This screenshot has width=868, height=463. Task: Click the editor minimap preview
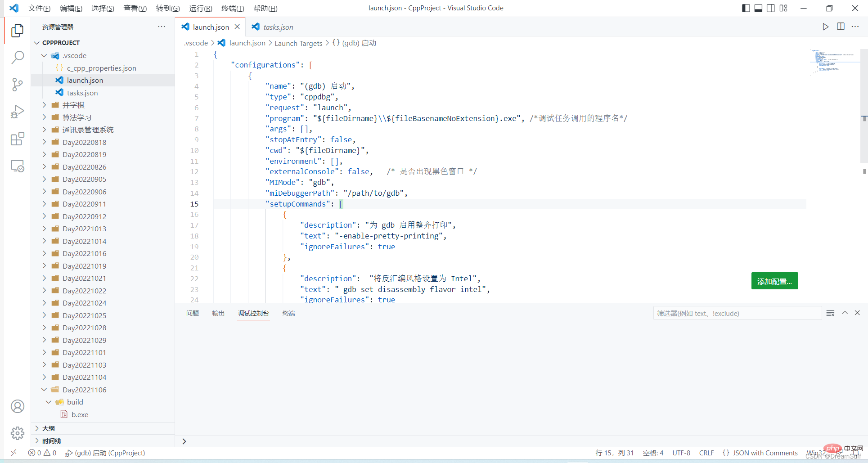tap(832, 62)
